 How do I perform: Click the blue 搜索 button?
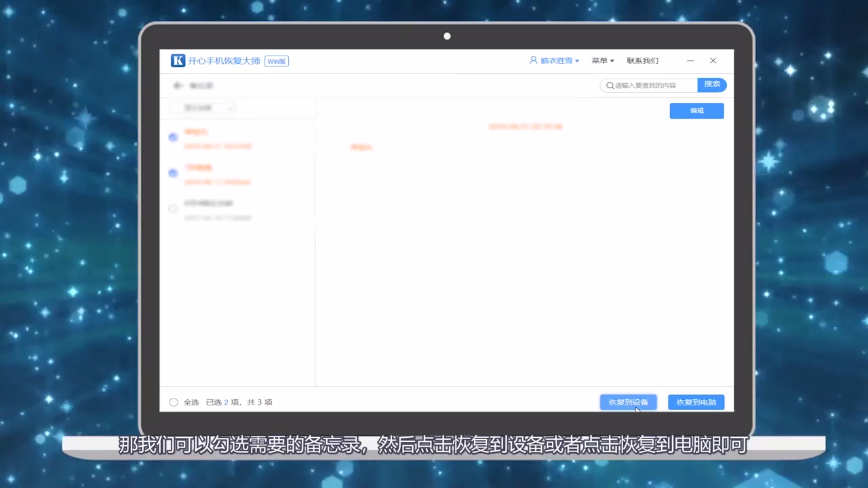coord(711,84)
